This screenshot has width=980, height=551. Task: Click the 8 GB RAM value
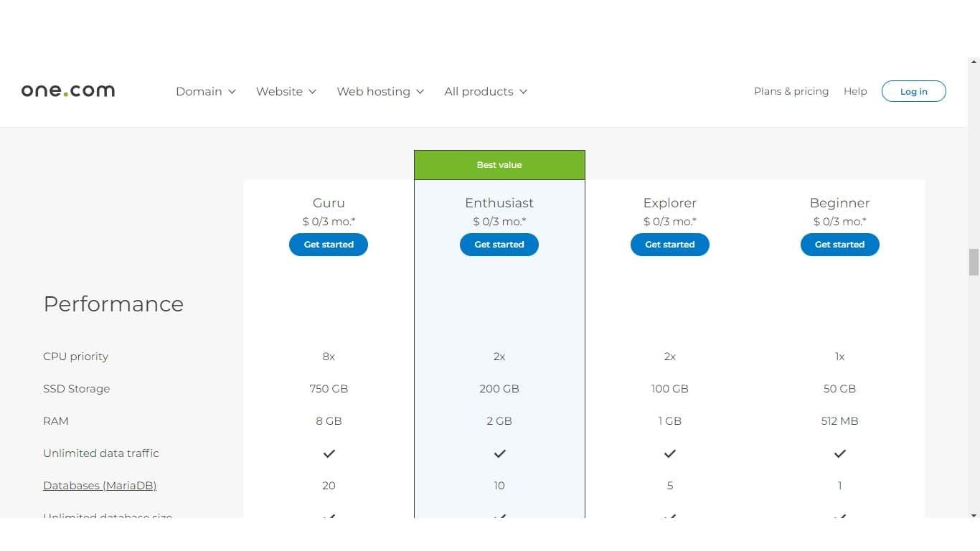click(329, 421)
